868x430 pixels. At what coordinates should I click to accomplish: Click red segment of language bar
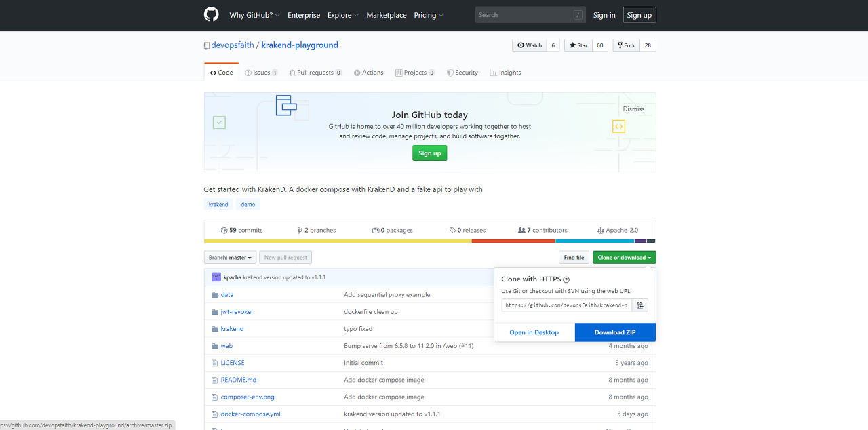coord(513,241)
